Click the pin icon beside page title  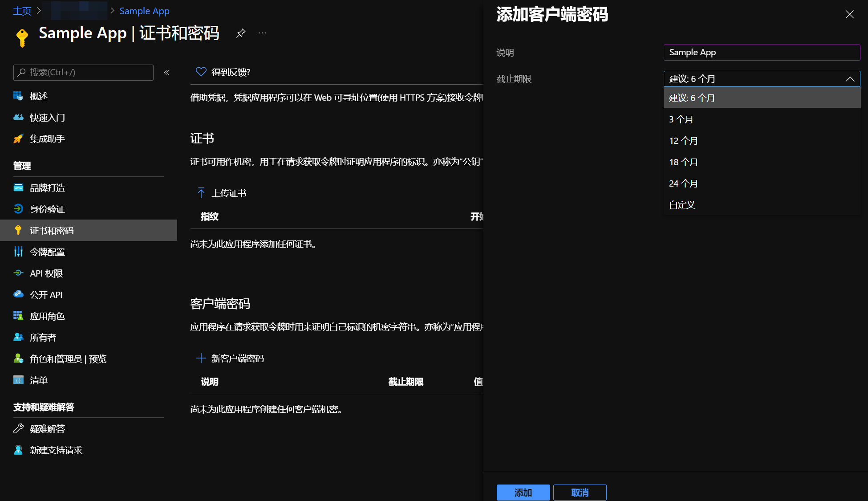(x=241, y=33)
